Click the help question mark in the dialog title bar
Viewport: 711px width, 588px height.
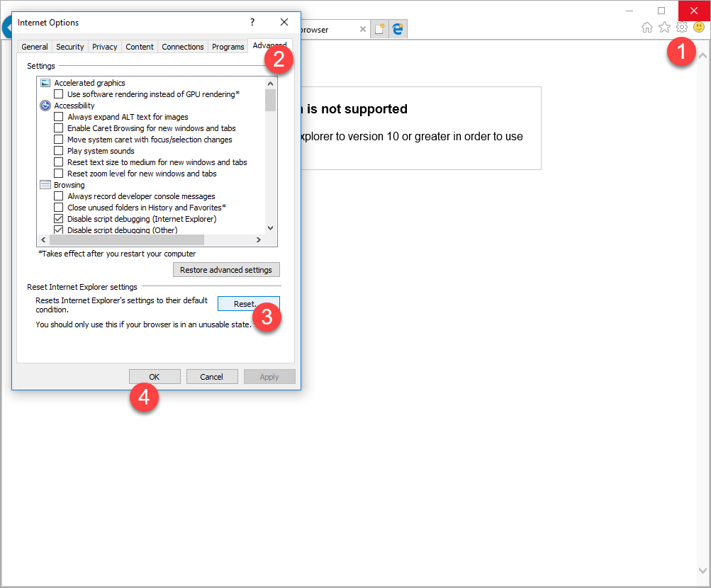click(x=252, y=22)
